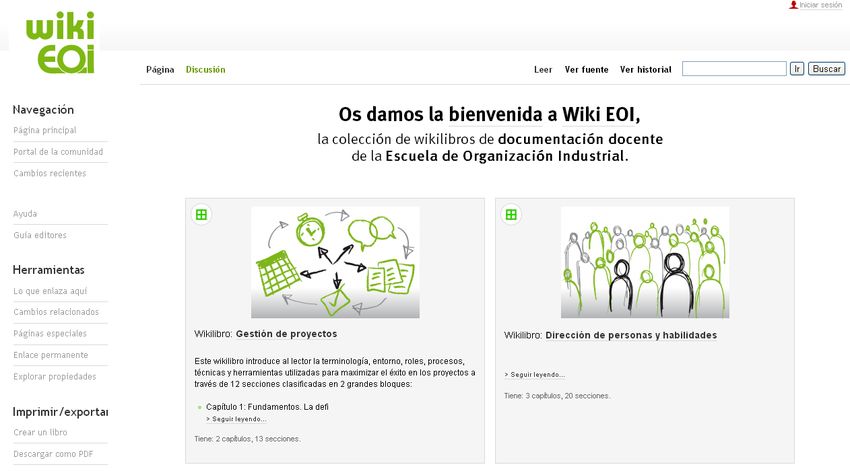The image size is (850, 471).
Task: Open Dirección de personas y habilidades title
Action: pos(631,335)
